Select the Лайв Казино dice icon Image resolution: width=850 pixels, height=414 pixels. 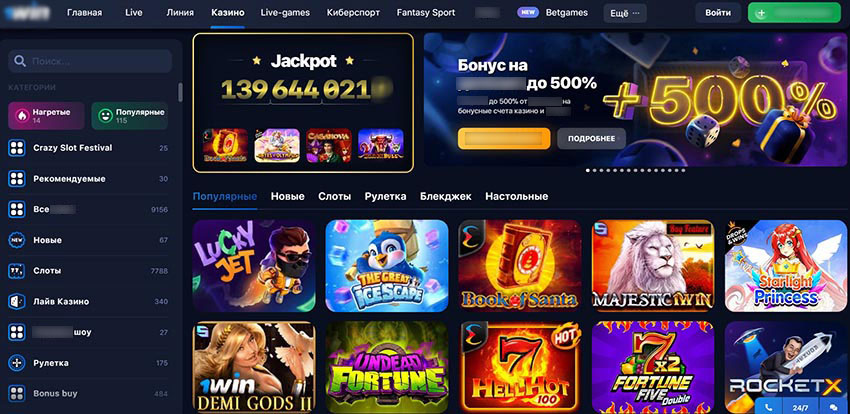(17, 301)
